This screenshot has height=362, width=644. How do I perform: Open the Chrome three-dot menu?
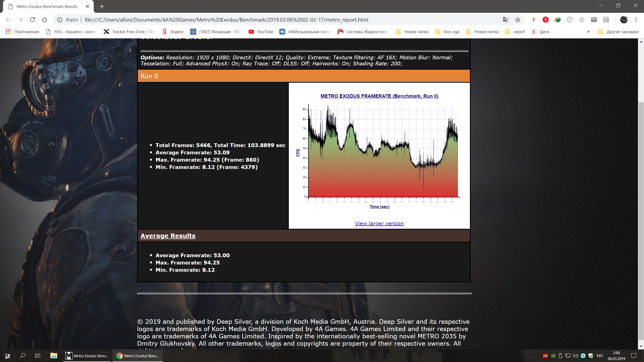tap(636, 20)
